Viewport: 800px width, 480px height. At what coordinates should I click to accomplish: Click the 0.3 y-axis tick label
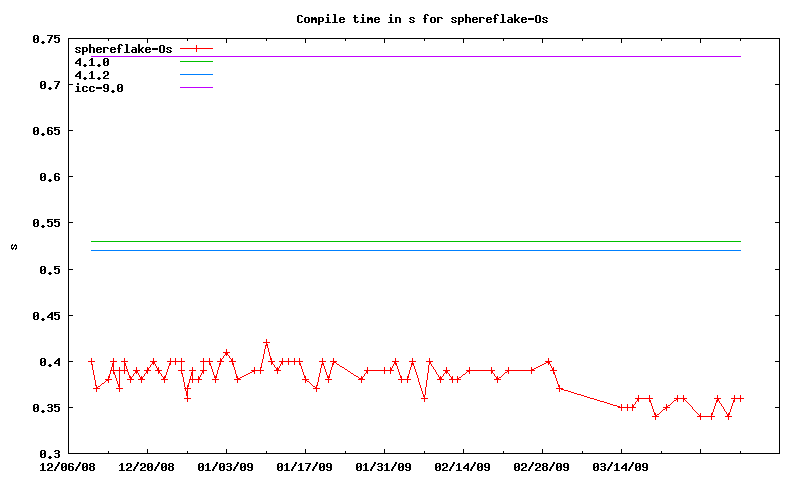(x=50, y=454)
